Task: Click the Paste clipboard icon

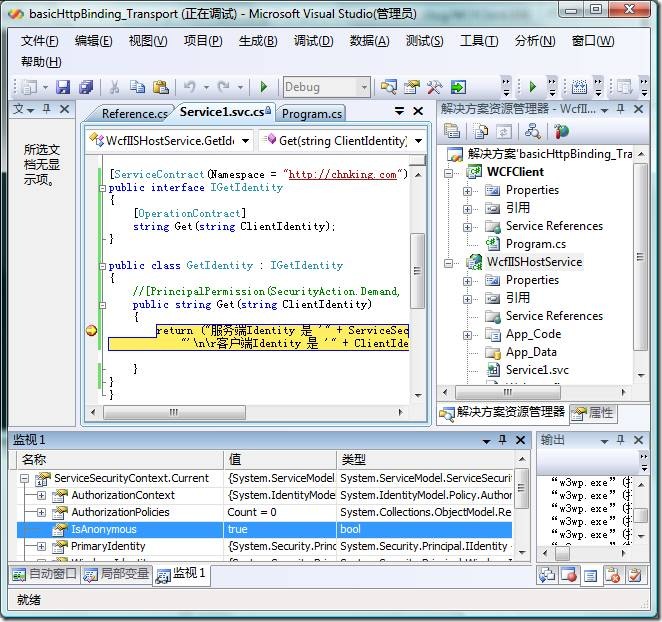Action: pos(160,87)
